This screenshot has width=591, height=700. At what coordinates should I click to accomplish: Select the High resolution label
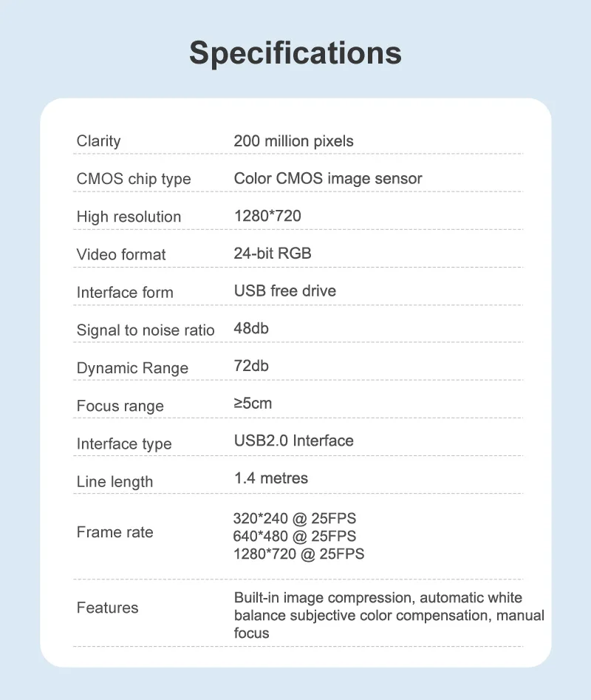point(129,217)
